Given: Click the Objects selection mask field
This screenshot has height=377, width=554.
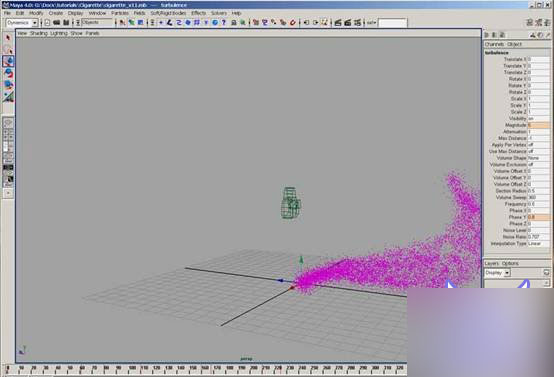Looking at the screenshot, I should pos(97,22).
